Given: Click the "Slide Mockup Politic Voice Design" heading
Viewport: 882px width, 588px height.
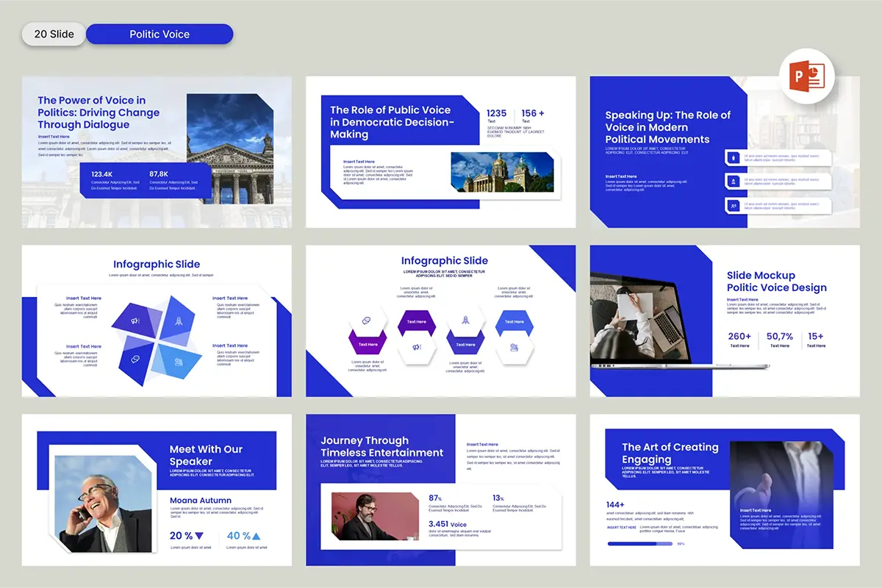Looking at the screenshot, I should (777, 282).
